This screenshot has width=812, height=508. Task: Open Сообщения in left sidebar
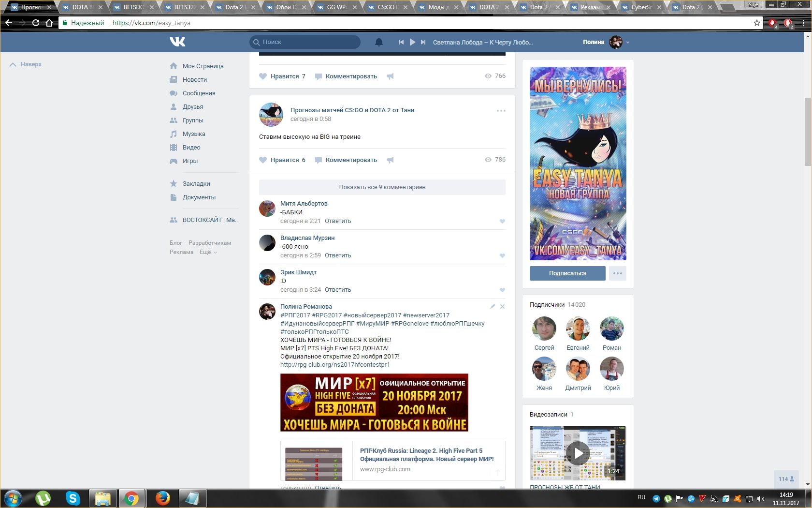(199, 93)
